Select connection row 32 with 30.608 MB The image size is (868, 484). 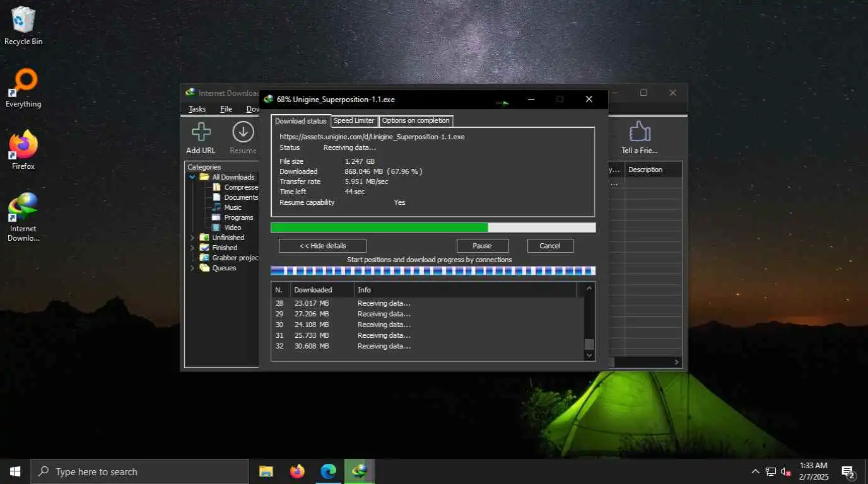pos(428,346)
